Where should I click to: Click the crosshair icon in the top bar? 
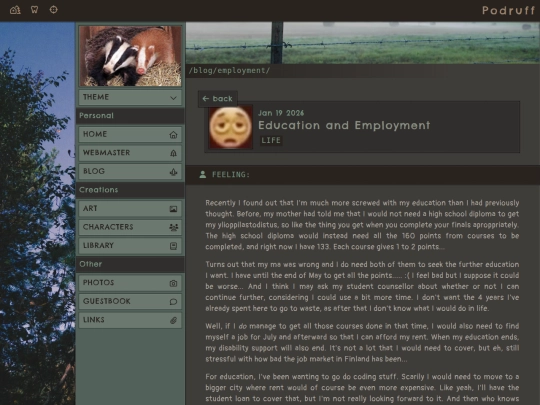[53, 10]
